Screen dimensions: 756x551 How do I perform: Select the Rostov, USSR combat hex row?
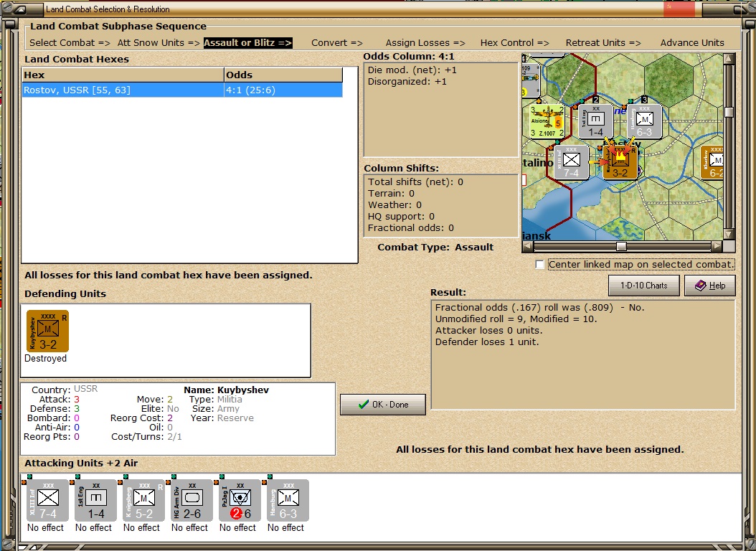pyautogui.click(x=182, y=90)
